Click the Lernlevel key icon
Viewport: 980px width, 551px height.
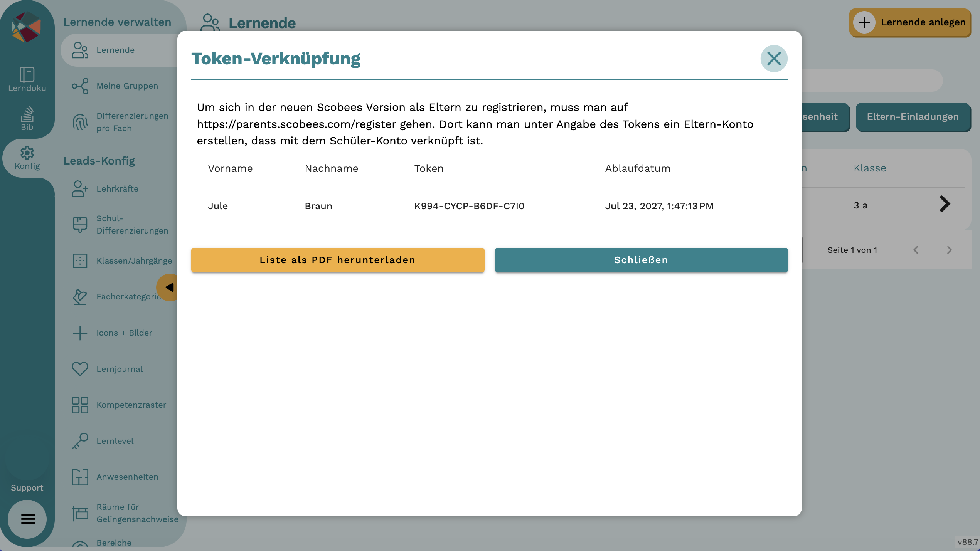pos(80,441)
